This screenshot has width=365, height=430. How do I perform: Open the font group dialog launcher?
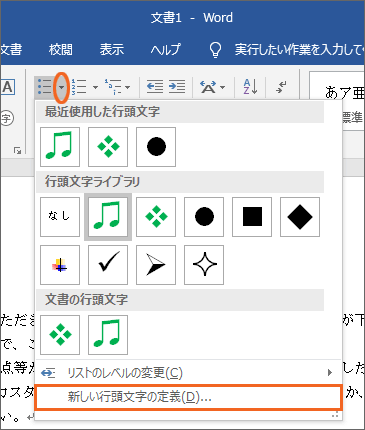tap(17, 151)
